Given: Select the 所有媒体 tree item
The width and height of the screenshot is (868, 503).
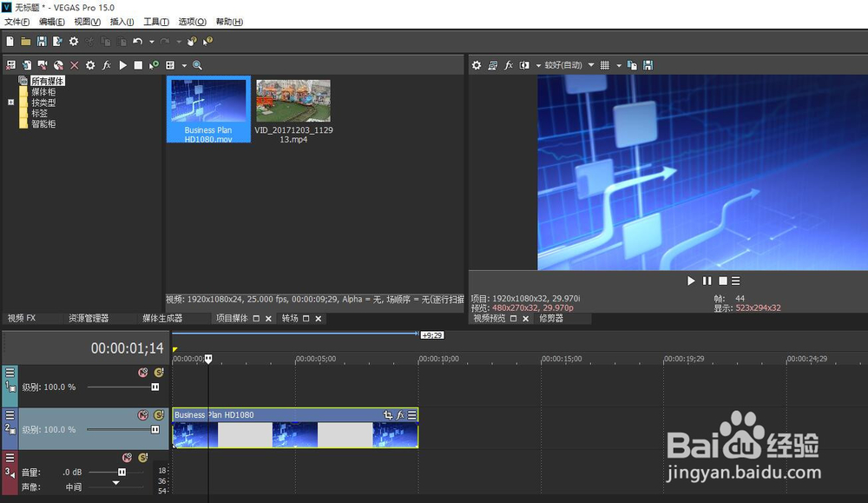Looking at the screenshot, I should [48, 81].
